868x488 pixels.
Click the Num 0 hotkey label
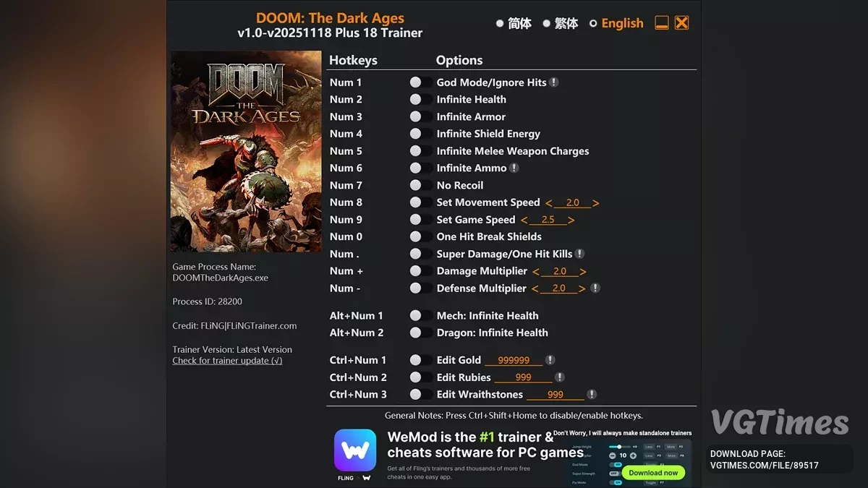pos(346,236)
